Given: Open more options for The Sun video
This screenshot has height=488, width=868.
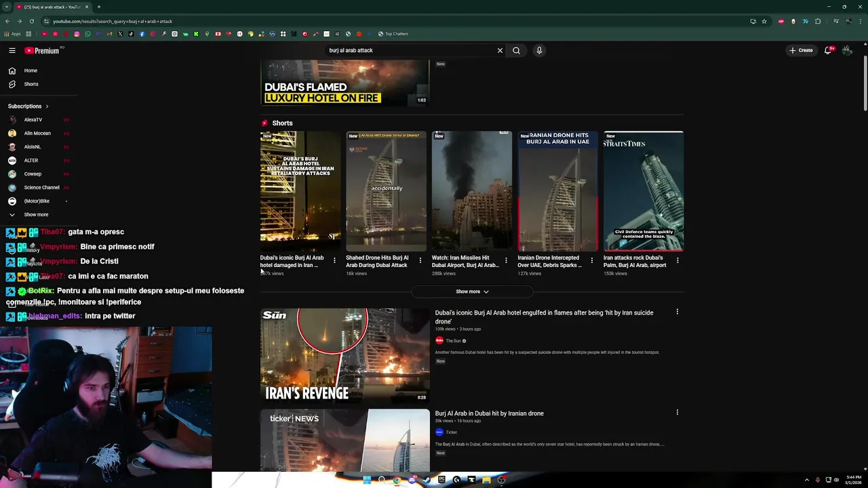Looking at the screenshot, I should [677, 312].
